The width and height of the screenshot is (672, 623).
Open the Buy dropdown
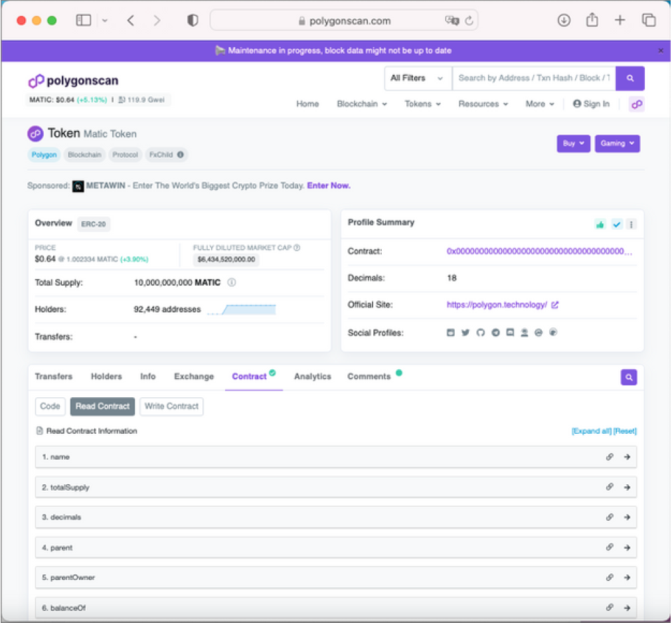(574, 143)
